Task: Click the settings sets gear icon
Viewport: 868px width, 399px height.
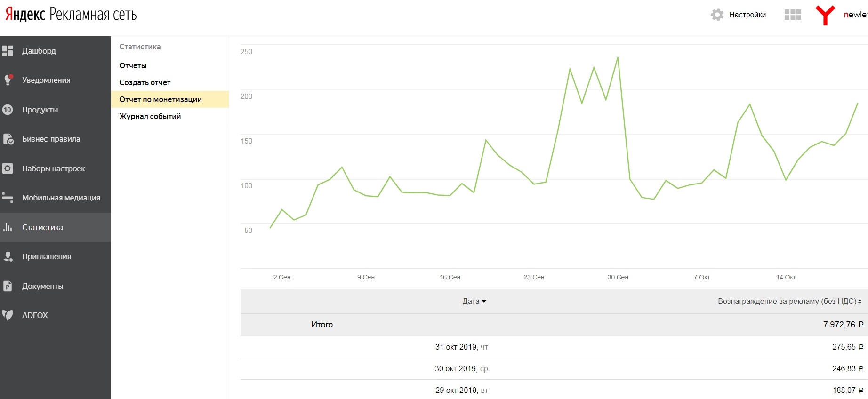Action: (8, 168)
